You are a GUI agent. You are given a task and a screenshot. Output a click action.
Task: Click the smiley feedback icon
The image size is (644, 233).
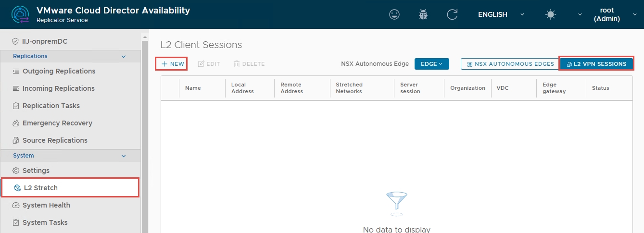[394, 14]
